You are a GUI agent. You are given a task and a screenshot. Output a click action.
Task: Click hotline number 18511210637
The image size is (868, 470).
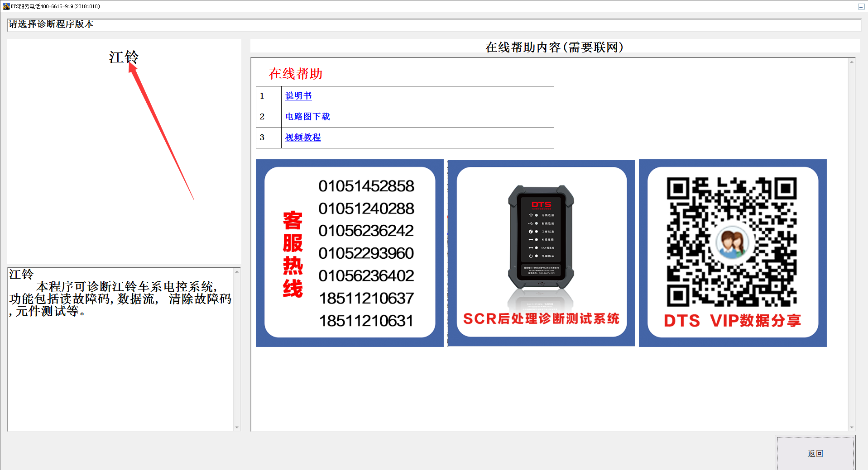click(366, 299)
